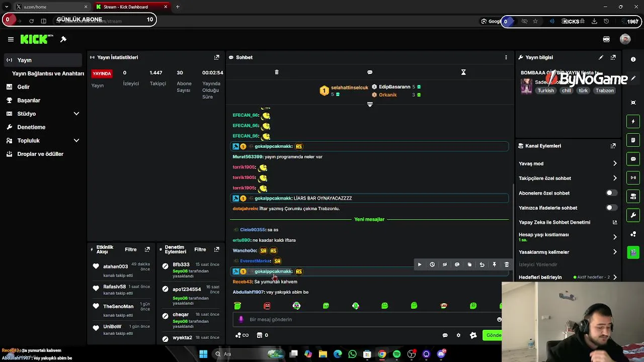
Task: Select Yayın in the left sidebar
Action: [42, 60]
